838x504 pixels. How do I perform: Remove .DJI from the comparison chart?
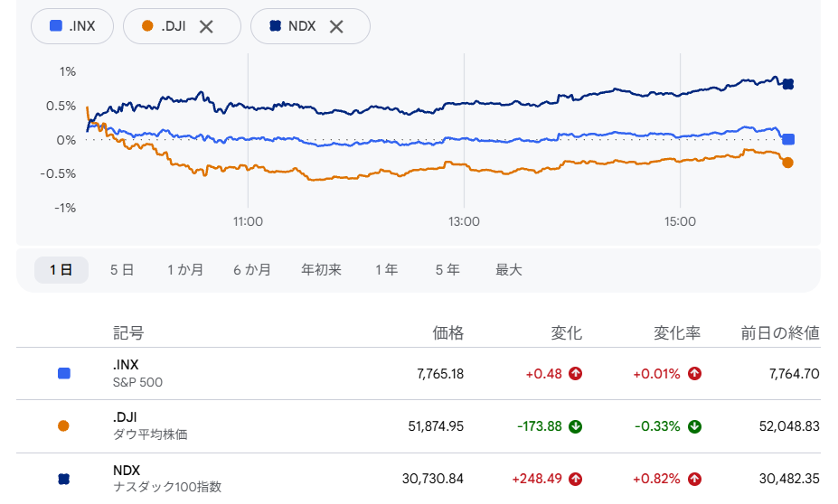(x=206, y=27)
